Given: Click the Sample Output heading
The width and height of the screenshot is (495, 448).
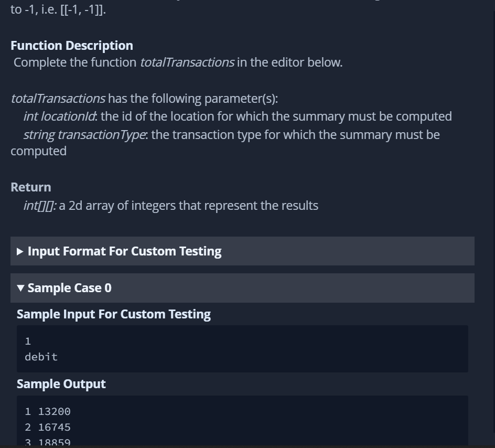Looking at the screenshot, I should (61, 384).
